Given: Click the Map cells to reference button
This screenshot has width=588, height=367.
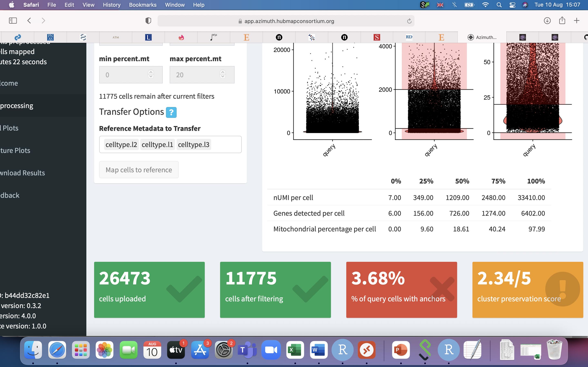Looking at the screenshot, I should (139, 170).
